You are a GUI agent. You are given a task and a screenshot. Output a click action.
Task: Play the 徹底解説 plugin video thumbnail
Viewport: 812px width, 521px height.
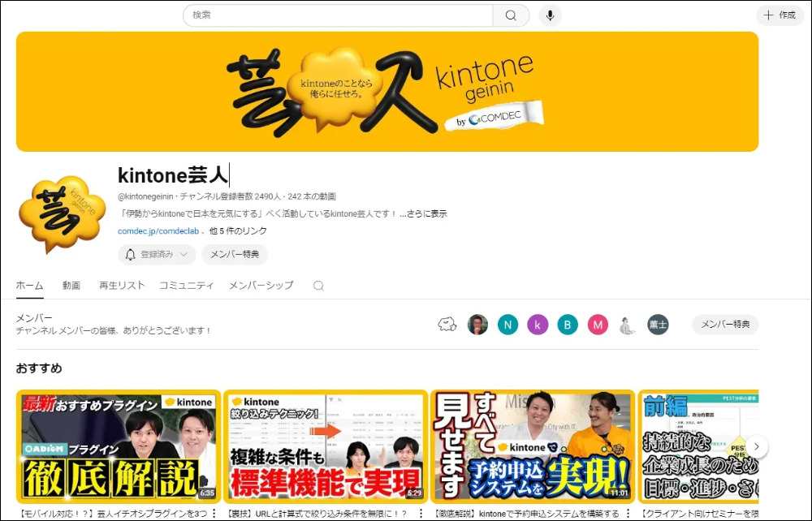pyautogui.click(x=119, y=446)
